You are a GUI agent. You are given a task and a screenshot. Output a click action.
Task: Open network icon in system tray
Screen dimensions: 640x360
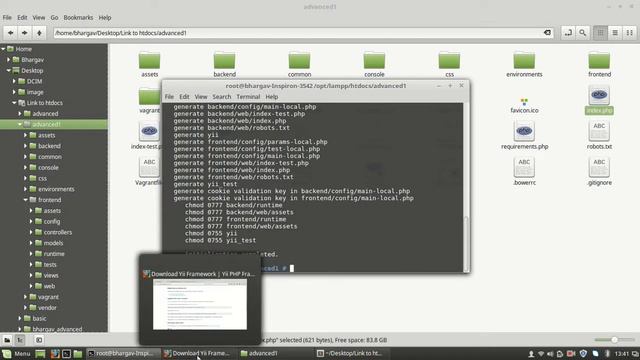(x=541, y=353)
